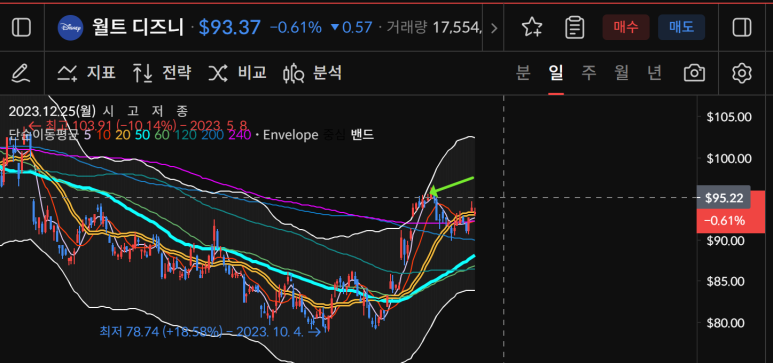773x363 pixels.
Task: Click the 최저 78.74 low annotation
Action: point(210,331)
